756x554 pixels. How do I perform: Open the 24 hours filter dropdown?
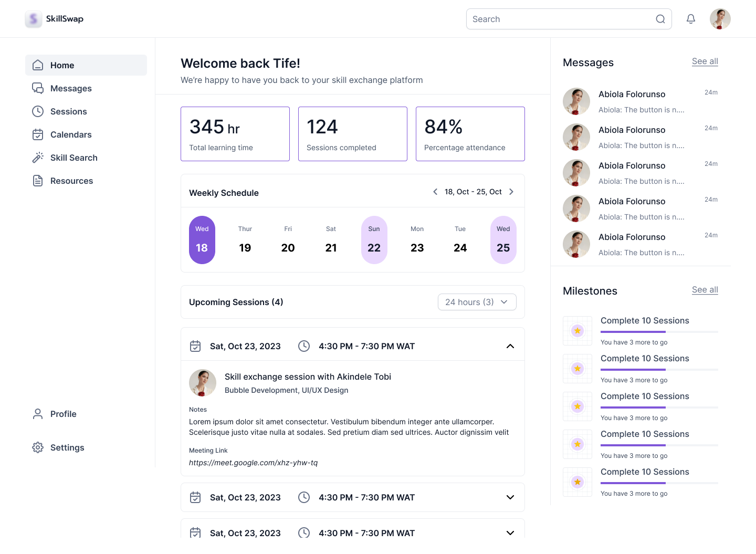click(477, 302)
